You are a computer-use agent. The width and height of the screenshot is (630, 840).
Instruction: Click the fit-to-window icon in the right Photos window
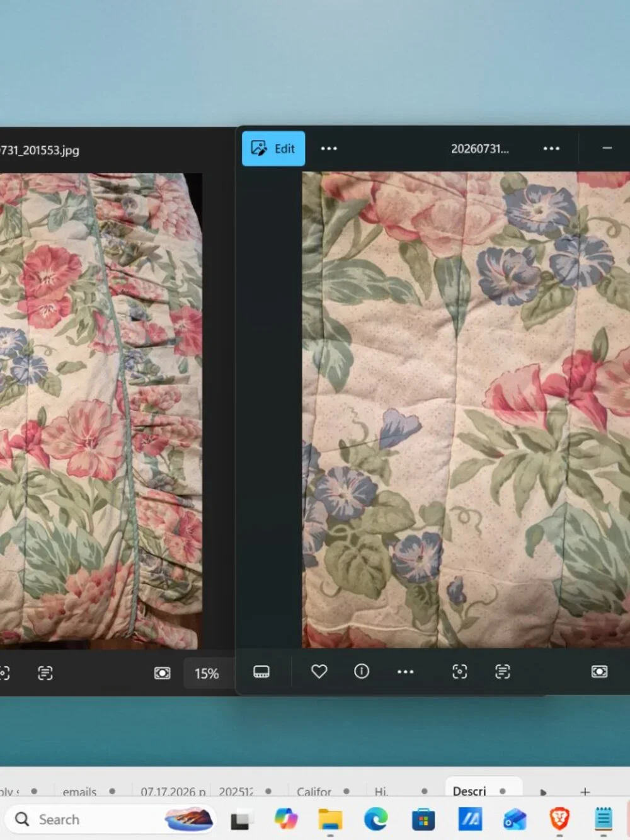(x=600, y=672)
